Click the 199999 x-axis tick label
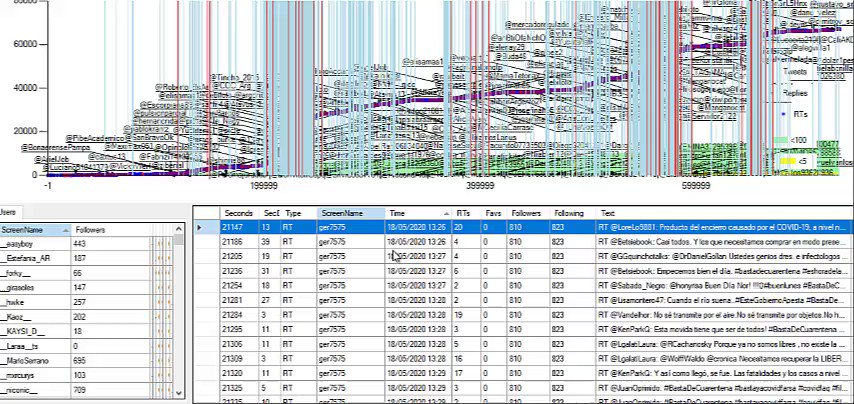The width and height of the screenshot is (854, 404). tap(264, 186)
